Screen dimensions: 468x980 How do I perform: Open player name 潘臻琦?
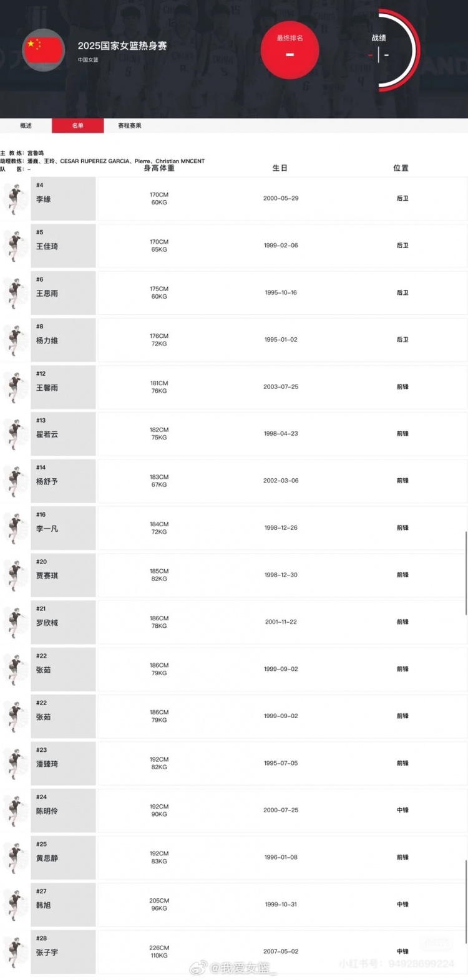pyautogui.click(x=47, y=764)
